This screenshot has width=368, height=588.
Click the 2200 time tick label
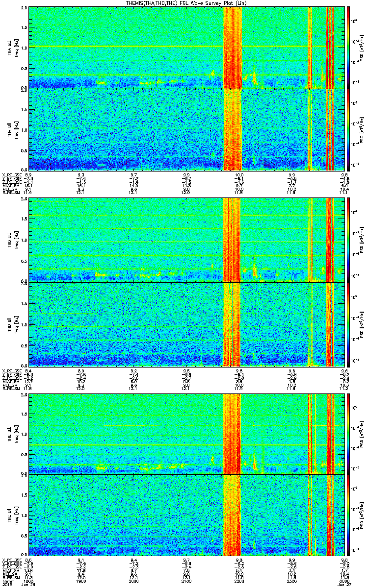point(239,581)
